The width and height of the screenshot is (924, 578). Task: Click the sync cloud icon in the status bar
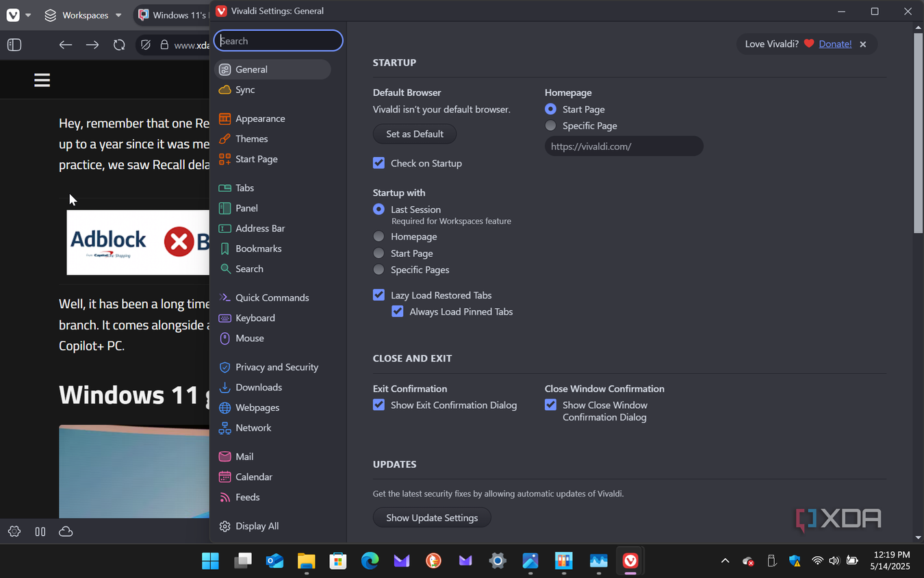click(66, 531)
